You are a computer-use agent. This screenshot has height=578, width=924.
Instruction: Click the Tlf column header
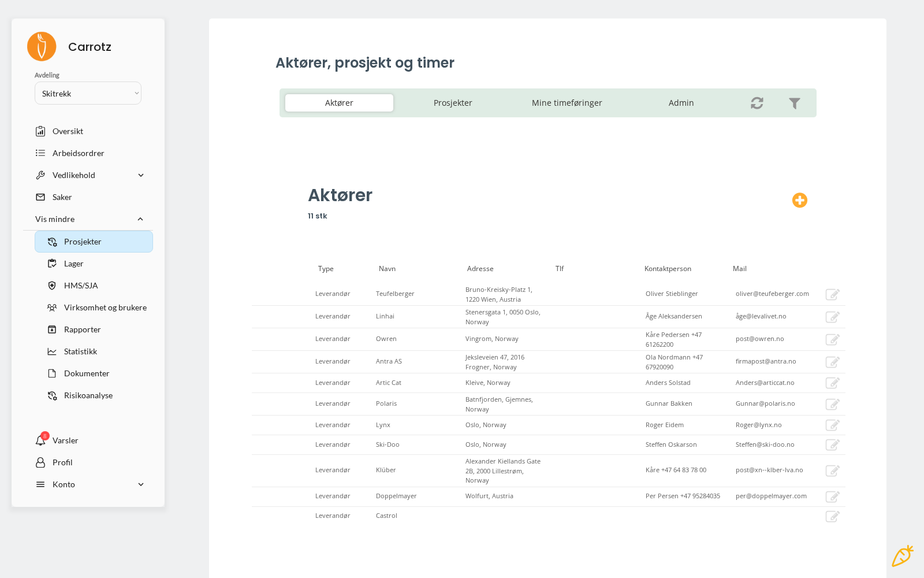(x=560, y=269)
